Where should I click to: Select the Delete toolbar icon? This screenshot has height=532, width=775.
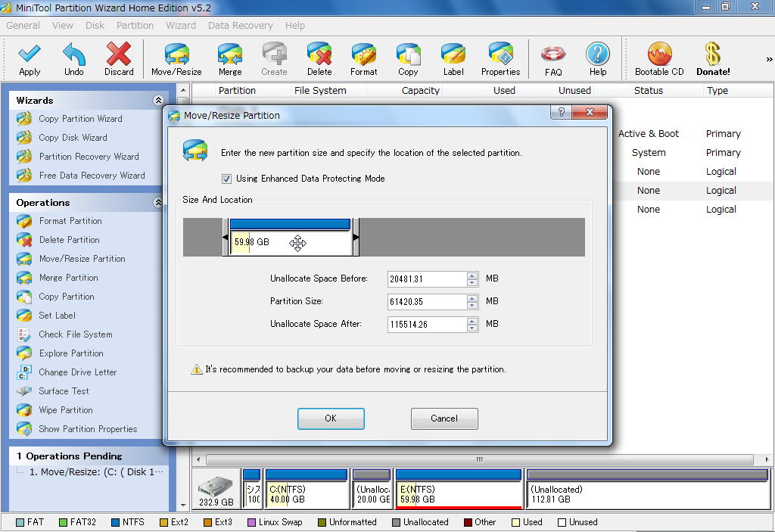(319, 59)
